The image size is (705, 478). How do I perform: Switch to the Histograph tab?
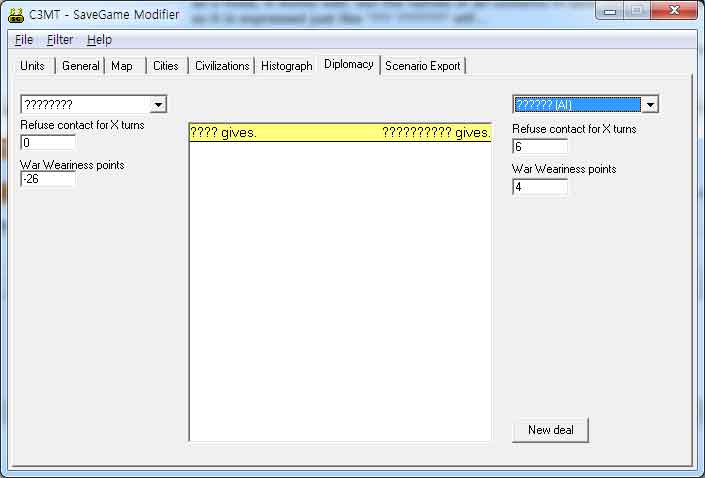286,66
